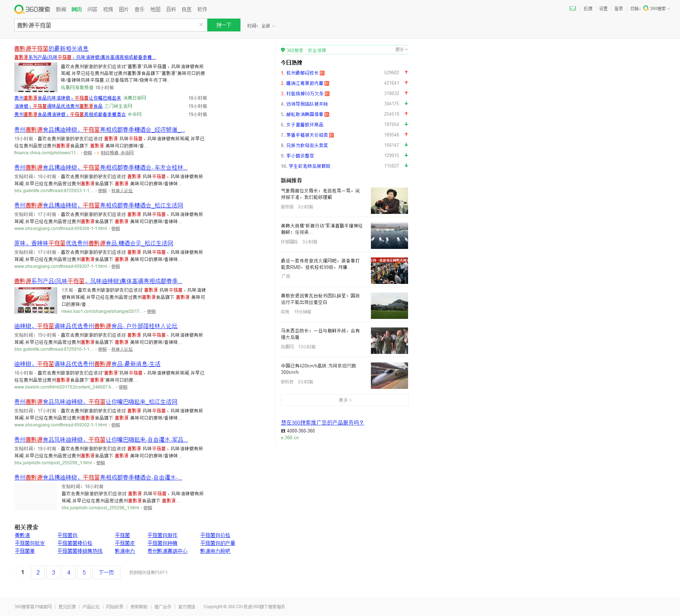Switch to the 地图 tab
680x616 pixels.
(155, 9)
